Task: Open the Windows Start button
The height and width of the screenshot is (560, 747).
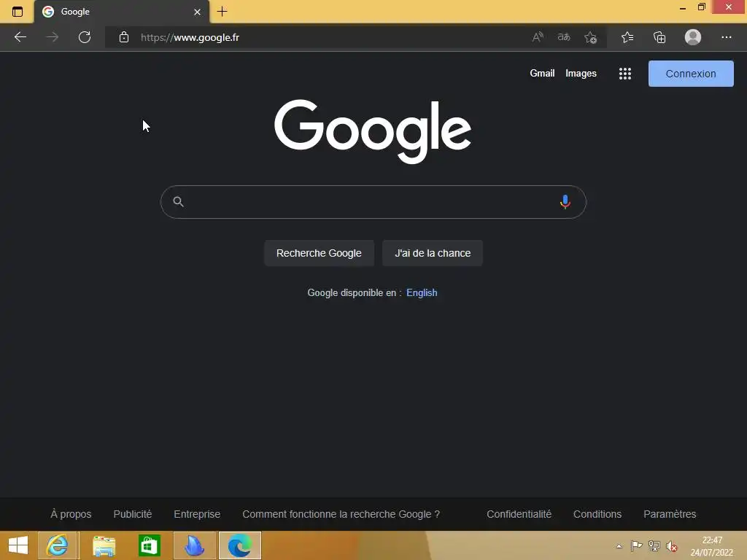Action: tap(18, 545)
